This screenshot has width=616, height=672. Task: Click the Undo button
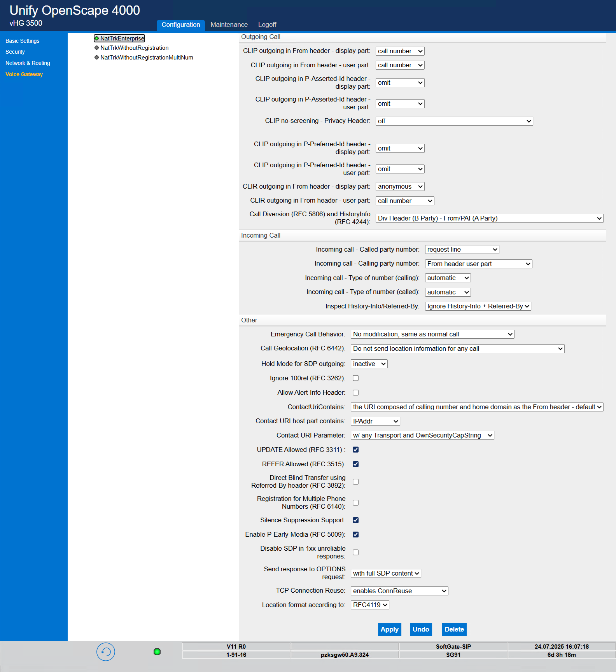(x=421, y=629)
